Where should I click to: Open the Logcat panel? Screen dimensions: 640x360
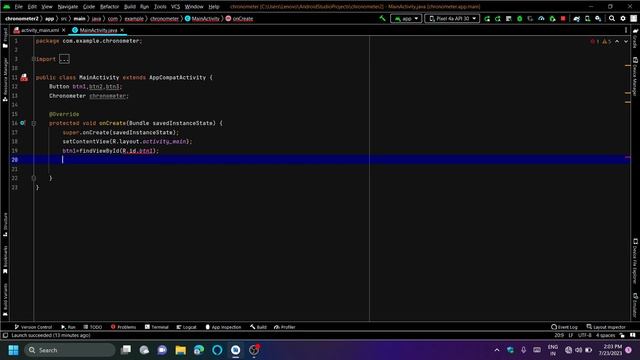tap(187, 327)
